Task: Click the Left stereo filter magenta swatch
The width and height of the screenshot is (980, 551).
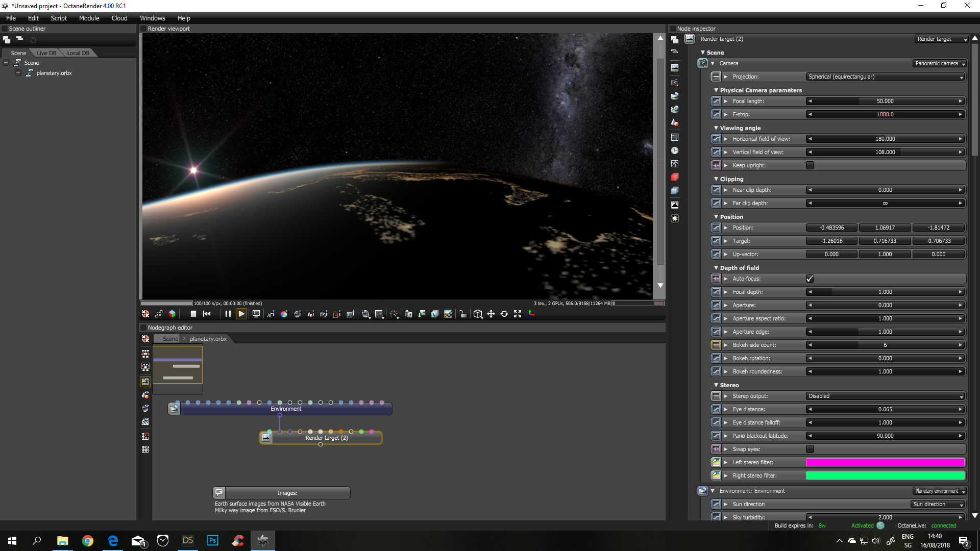Action: [x=885, y=462]
